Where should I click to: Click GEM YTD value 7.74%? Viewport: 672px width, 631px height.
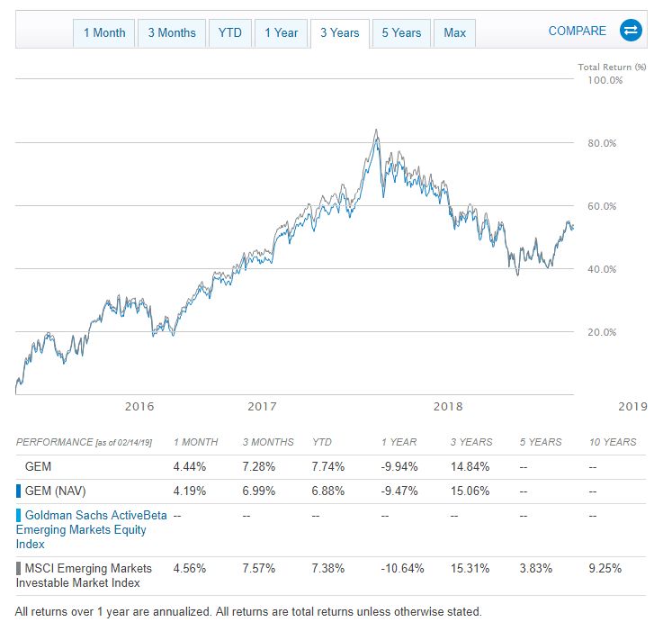pyautogui.click(x=327, y=466)
